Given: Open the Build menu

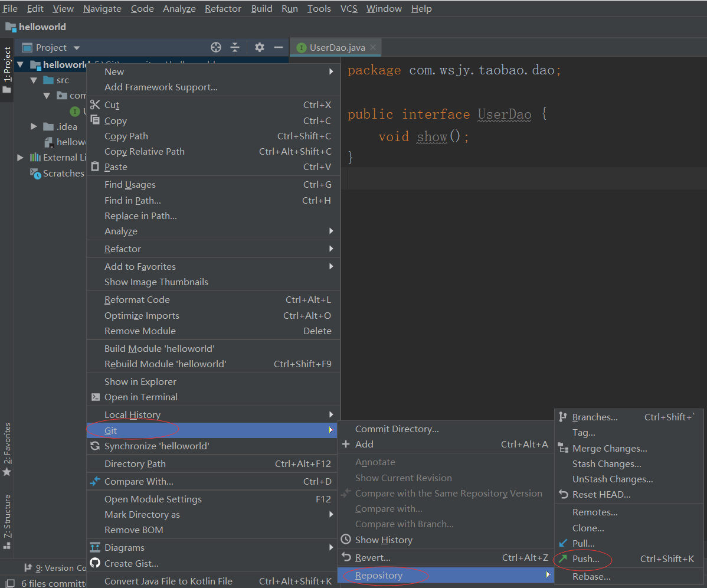Looking at the screenshot, I should pyautogui.click(x=261, y=9).
